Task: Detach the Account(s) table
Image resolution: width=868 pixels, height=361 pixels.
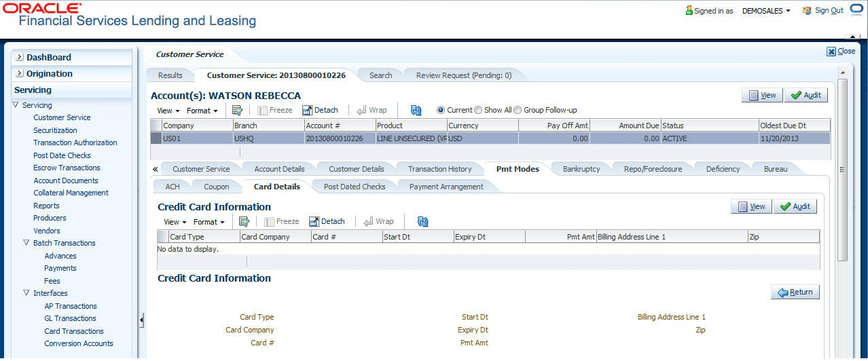Action: 320,110
